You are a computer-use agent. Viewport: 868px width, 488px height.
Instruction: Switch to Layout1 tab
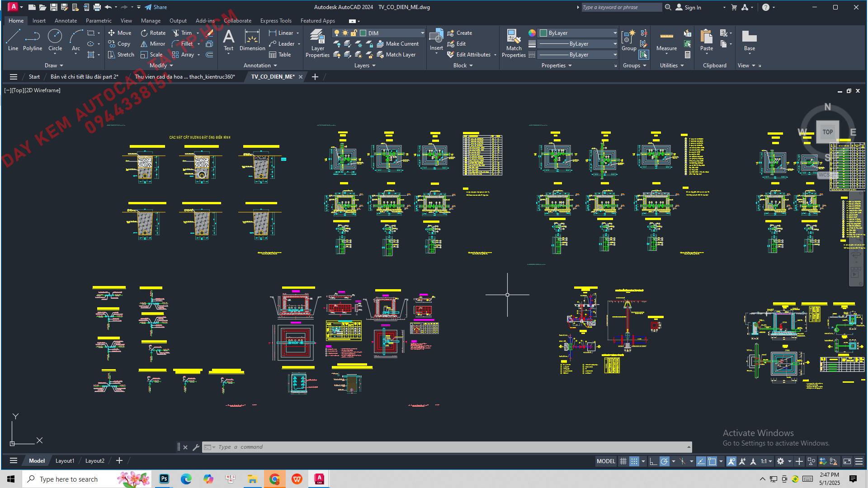[65, 461]
